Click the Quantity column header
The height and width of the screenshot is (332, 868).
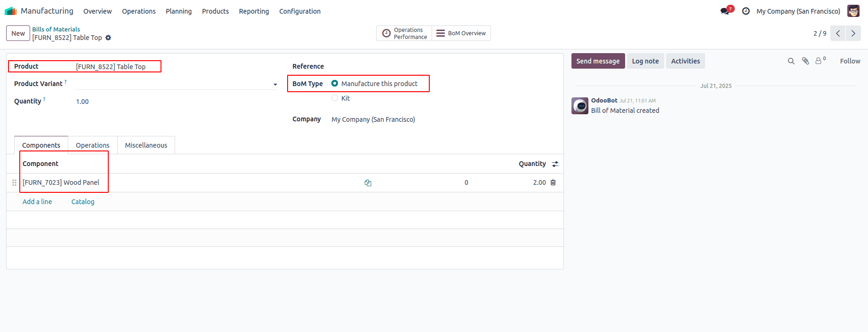[532, 164]
